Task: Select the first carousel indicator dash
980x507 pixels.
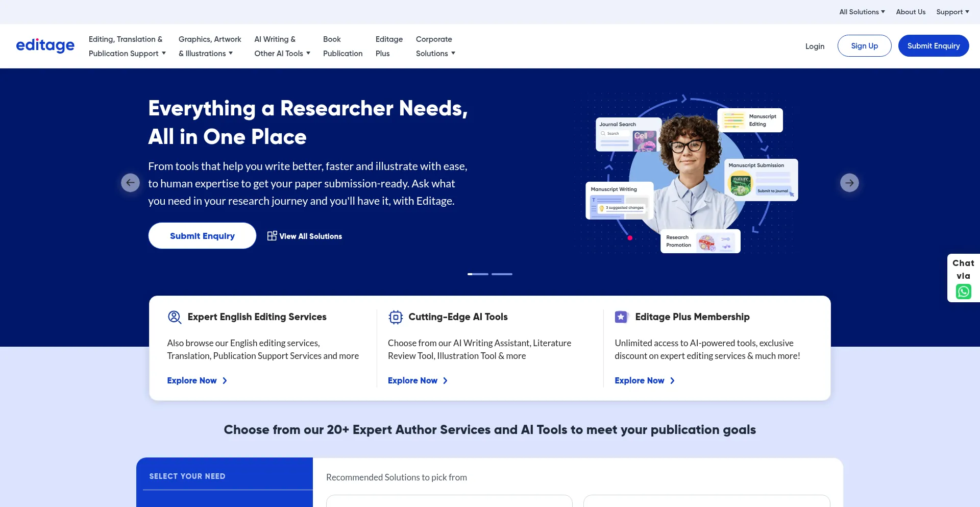Action: tap(478, 274)
